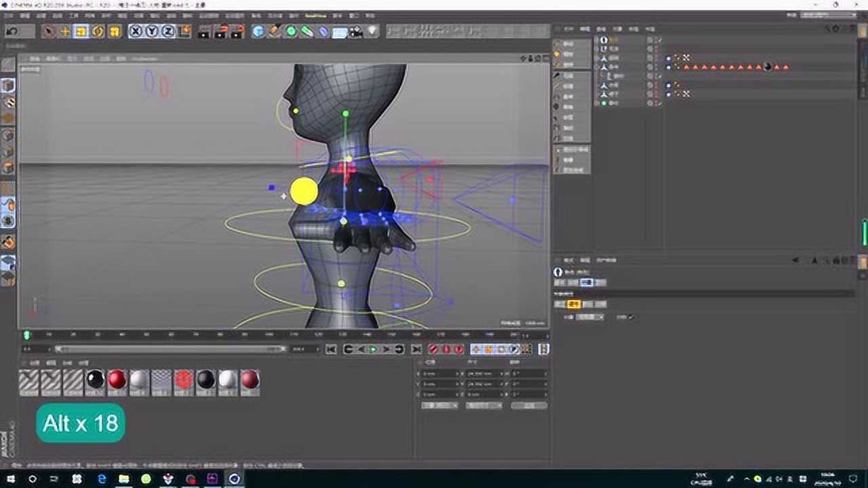Image resolution: width=868 pixels, height=488 pixels.
Task: Click the Render View icon
Action: (205, 31)
